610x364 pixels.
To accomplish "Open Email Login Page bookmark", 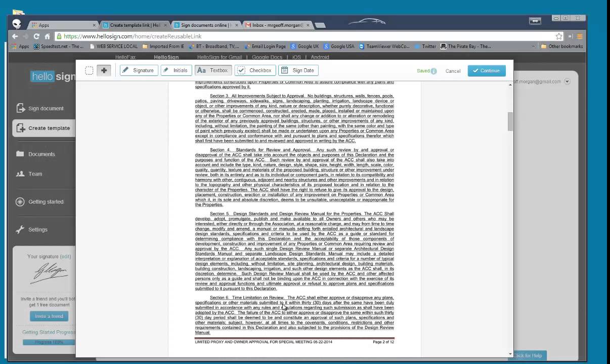I will click(265, 47).
